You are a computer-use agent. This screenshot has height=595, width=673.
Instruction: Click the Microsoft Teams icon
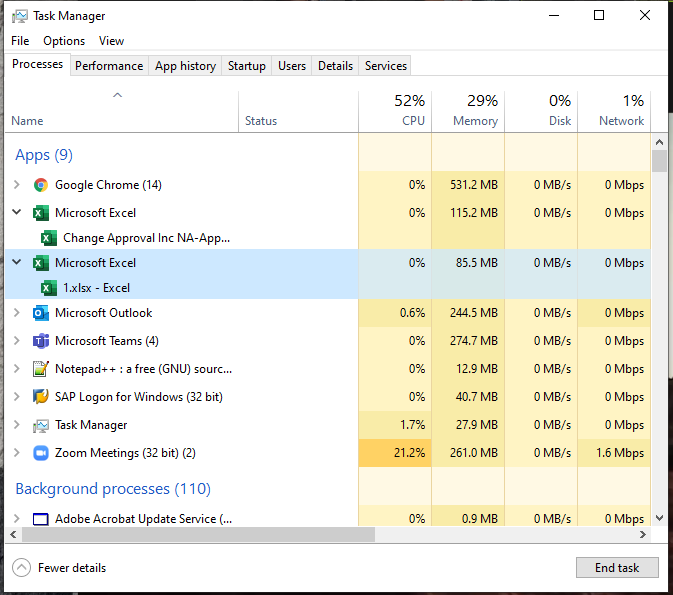(x=41, y=341)
